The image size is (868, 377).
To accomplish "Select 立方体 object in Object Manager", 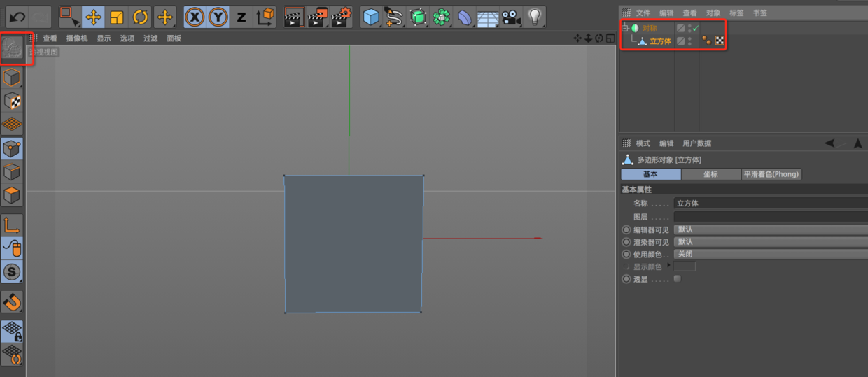I will [661, 41].
